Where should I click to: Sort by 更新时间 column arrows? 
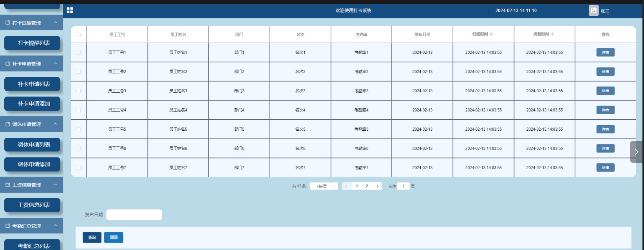click(x=552, y=34)
